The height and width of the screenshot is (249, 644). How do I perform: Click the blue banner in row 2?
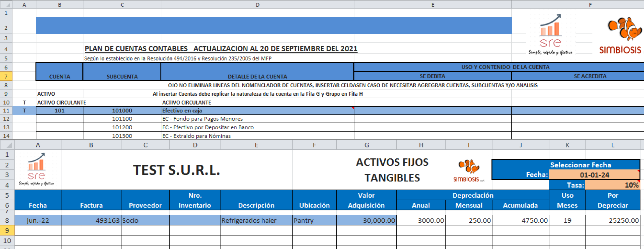274,25
